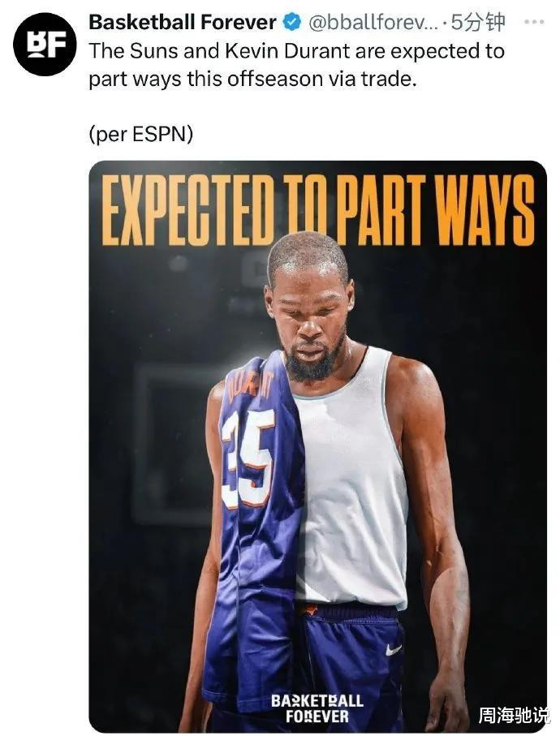Open the 5分钟 timestamp link
The height and width of the screenshot is (736, 560).
(x=478, y=22)
